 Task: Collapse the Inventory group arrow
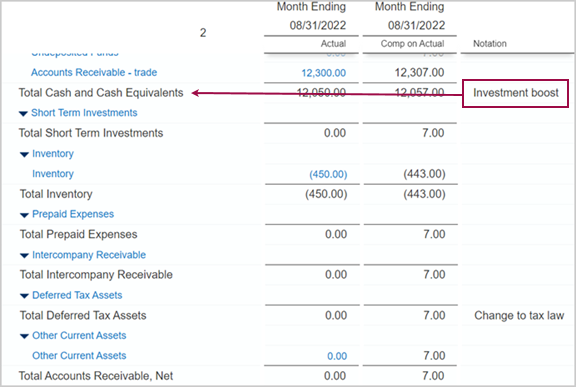pos(24,155)
